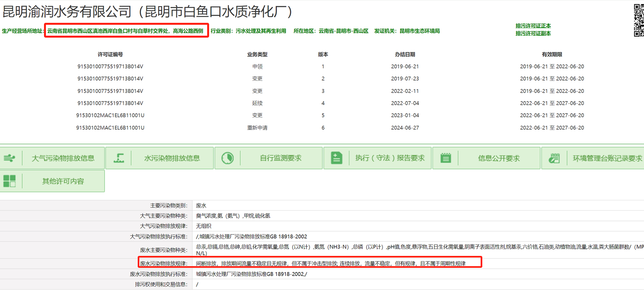Click the 办结日期 column header
The image size is (644, 291).
click(x=405, y=54)
